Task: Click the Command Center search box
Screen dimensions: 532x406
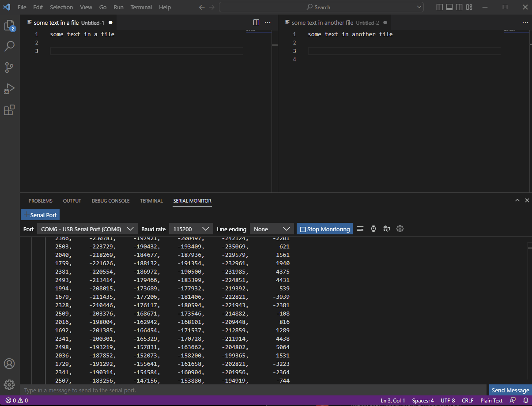Action: (321, 7)
